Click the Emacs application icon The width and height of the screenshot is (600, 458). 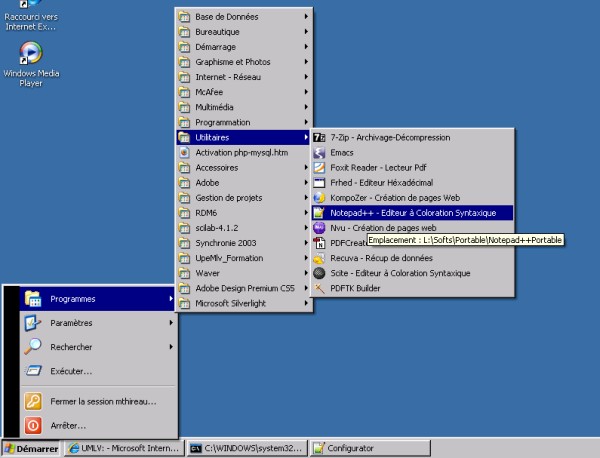[320, 152]
